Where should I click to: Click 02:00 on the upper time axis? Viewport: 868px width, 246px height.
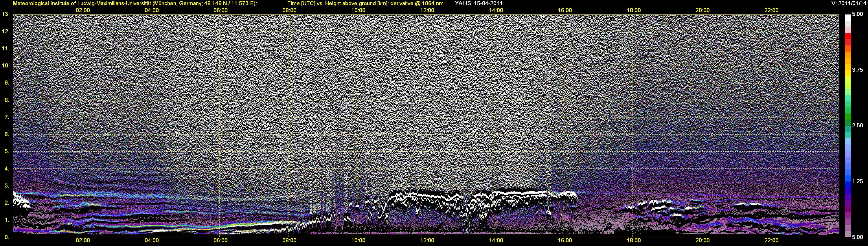(x=82, y=10)
